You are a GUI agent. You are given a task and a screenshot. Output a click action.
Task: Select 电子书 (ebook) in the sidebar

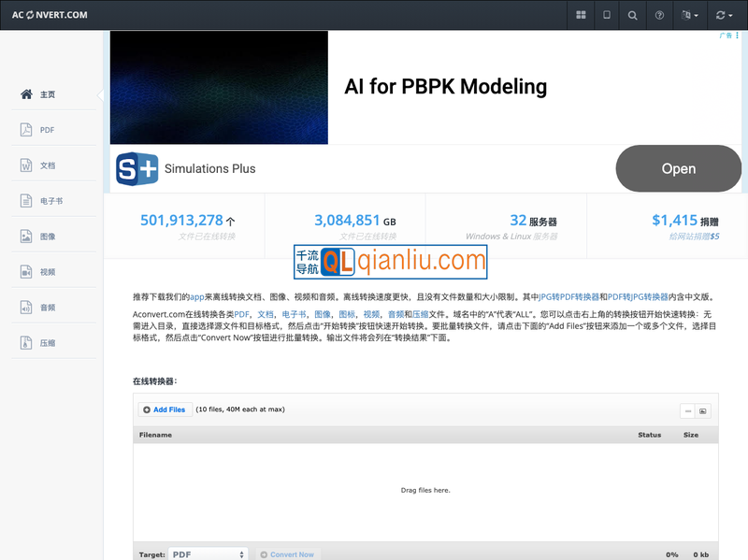[50, 201]
